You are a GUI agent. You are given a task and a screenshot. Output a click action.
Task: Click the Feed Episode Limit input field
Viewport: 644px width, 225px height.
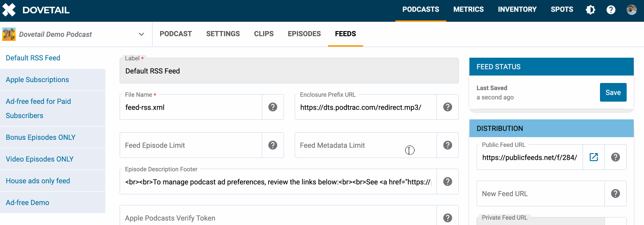point(190,146)
